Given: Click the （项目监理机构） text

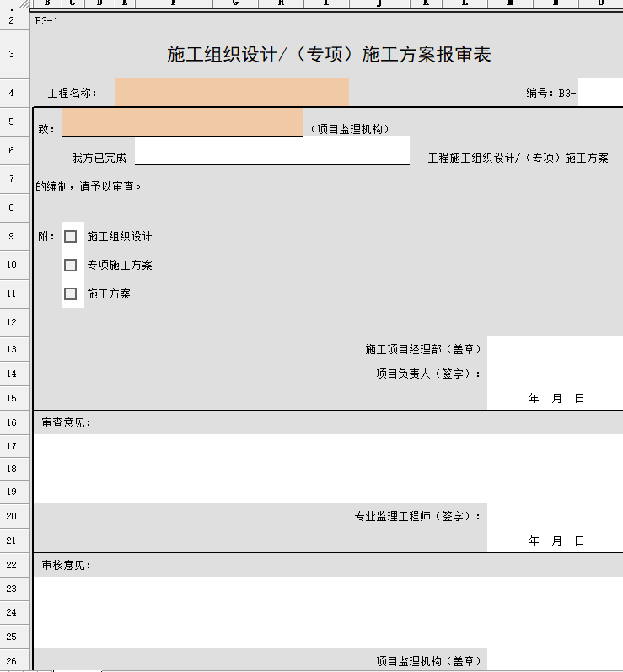Looking at the screenshot, I should coord(350,129).
